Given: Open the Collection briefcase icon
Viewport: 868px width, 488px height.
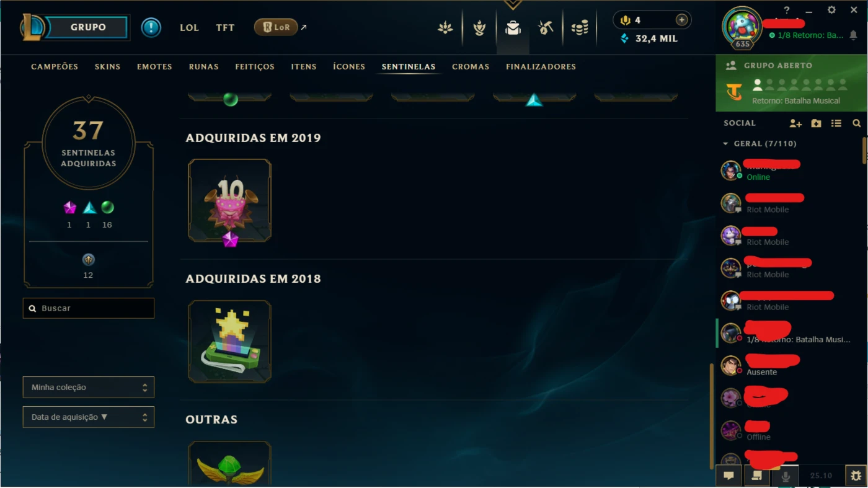Looking at the screenshot, I should 513,28.
